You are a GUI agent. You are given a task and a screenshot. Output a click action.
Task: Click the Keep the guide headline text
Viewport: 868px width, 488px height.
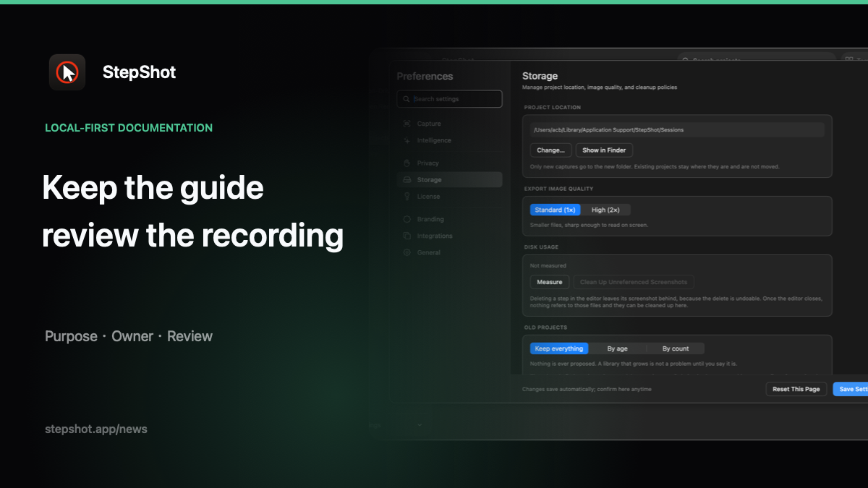tap(153, 189)
